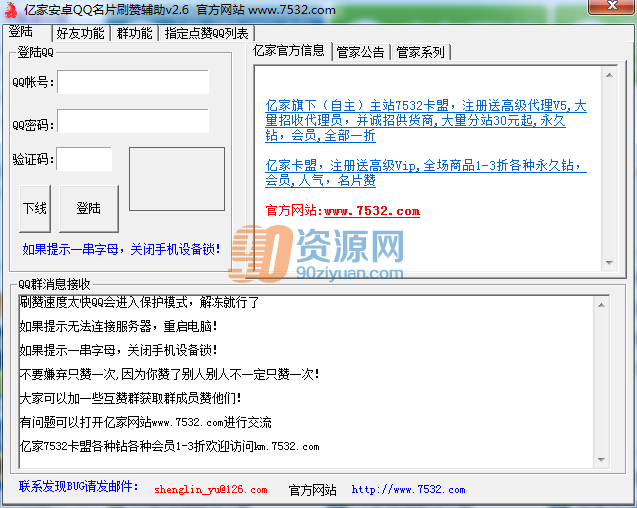
Task: Switch to the 登陆 tab
Action: point(21,32)
